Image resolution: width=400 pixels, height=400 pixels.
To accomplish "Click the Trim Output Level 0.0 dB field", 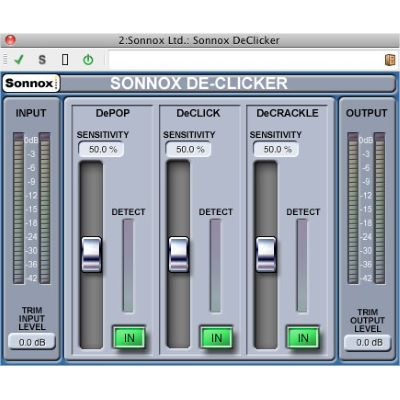I will [x=367, y=342].
